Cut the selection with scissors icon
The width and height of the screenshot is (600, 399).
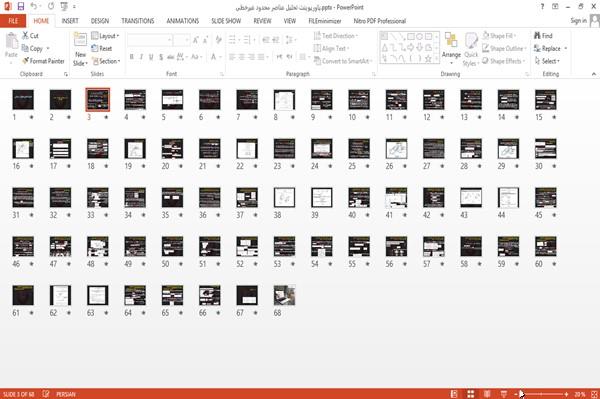[x=30, y=36]
